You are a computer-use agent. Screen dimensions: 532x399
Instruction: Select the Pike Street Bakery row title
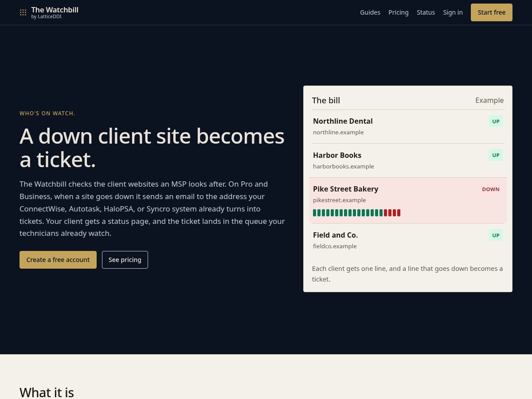(x=345, y=189)
